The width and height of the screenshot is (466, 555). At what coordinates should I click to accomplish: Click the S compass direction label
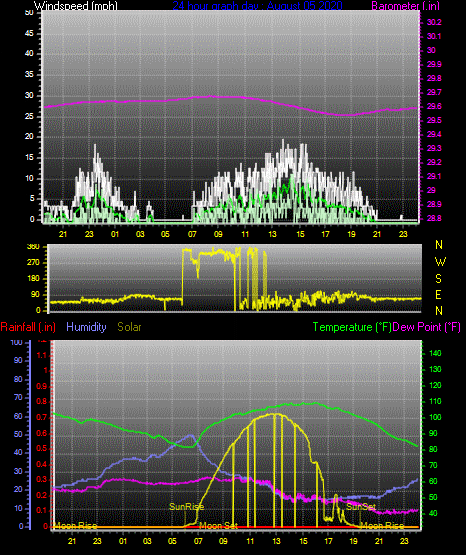pyautogui.click(x=438, y=279)
